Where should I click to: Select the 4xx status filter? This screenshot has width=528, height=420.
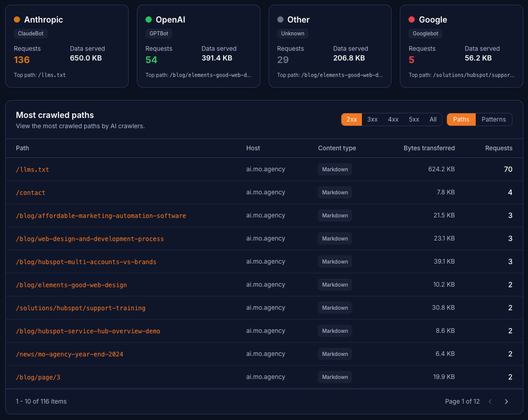point(393,119)
